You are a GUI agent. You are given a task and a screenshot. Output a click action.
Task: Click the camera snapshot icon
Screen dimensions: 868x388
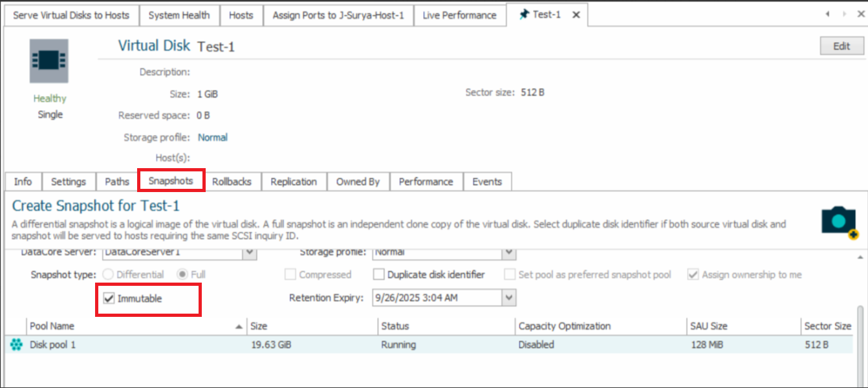tap(838, 222)
